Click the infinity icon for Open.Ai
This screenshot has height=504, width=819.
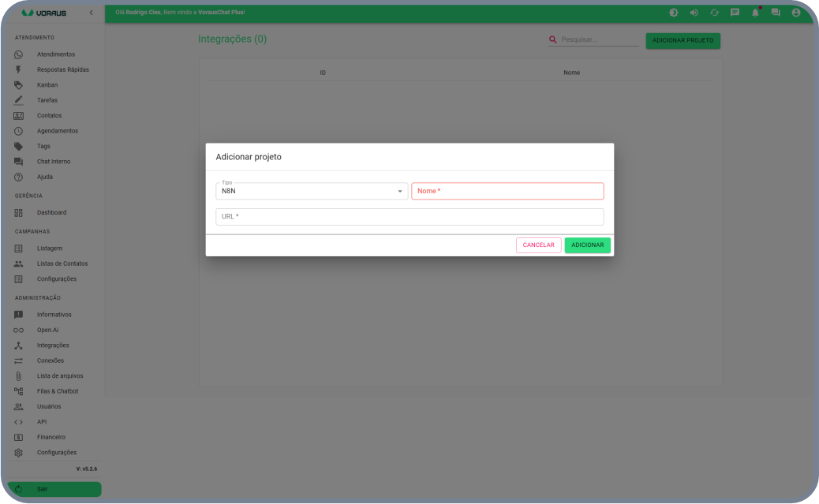click(18, 330)
